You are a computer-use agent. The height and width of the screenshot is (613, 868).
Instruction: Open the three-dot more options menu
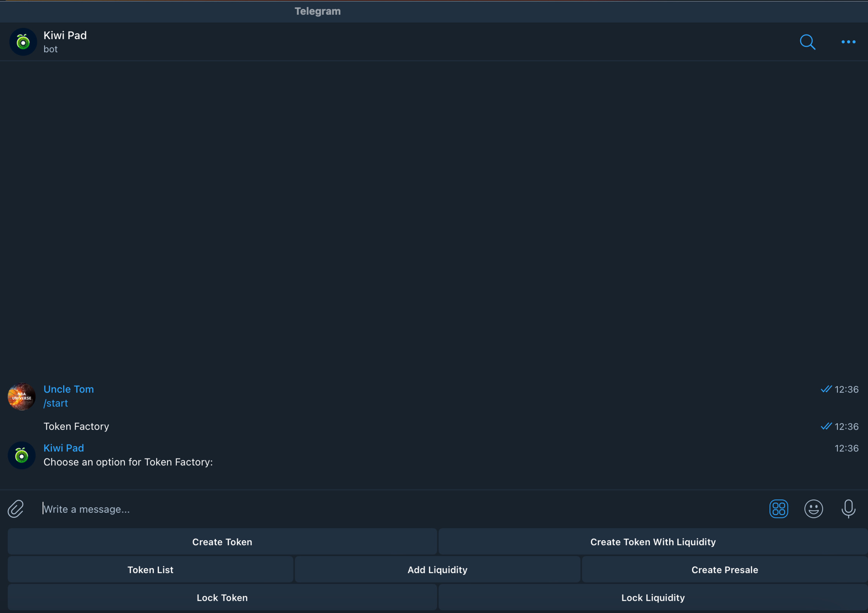point(848,42)
